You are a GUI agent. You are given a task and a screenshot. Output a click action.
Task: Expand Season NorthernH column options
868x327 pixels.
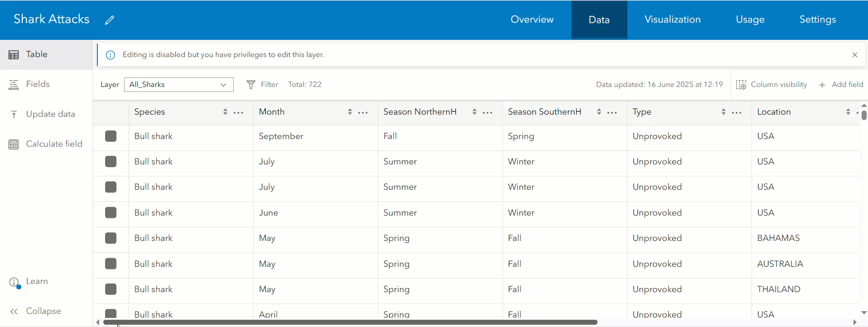point(487,112)
